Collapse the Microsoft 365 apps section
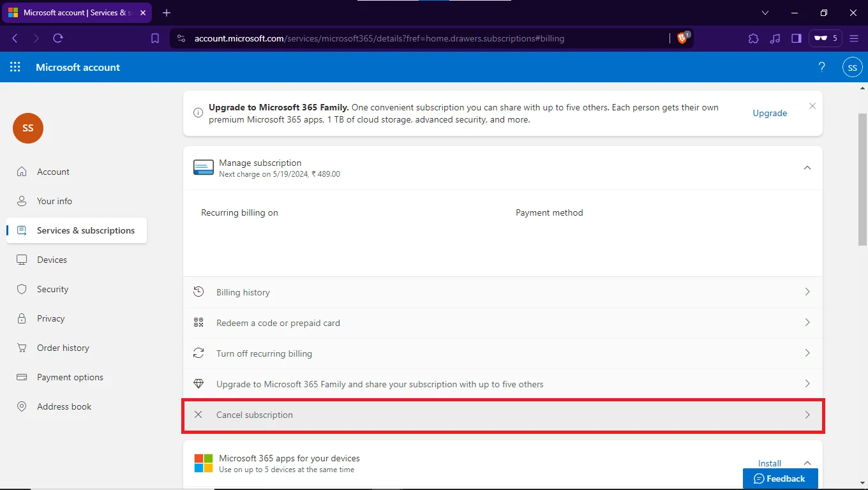Image resolution: width=868 pixels, height=490 pixels. pyautogui.click(x=807, y=463)
